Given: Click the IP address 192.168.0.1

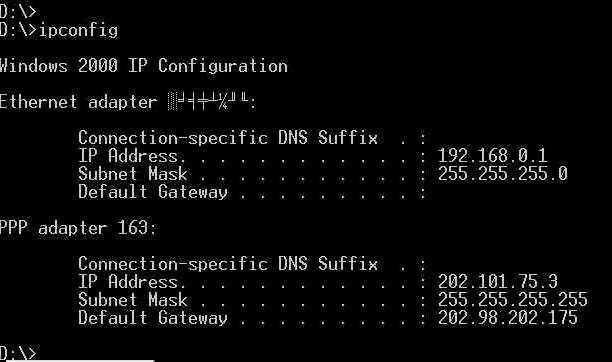Looking at the screenshot, I should [492, 155].
